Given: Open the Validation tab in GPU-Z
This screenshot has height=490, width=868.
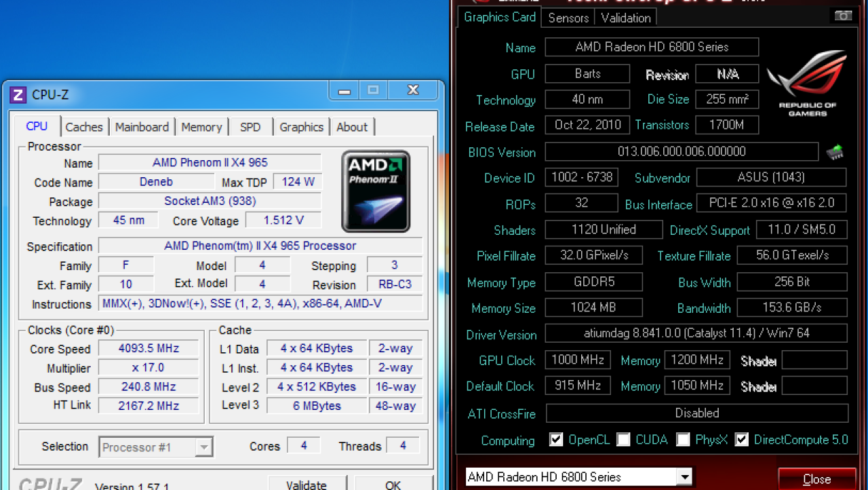Looking at the screenshot, I should tap(626, 18).
